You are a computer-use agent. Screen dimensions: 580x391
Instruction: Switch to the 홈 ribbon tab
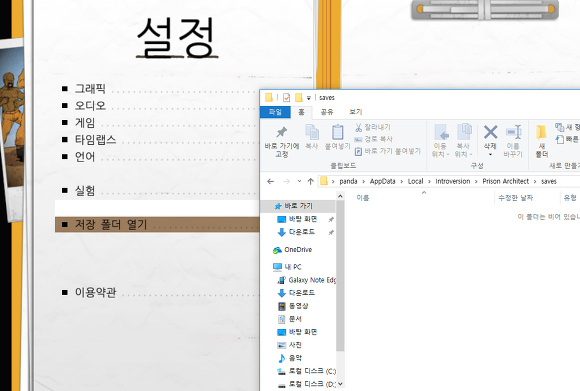point(301,112)
